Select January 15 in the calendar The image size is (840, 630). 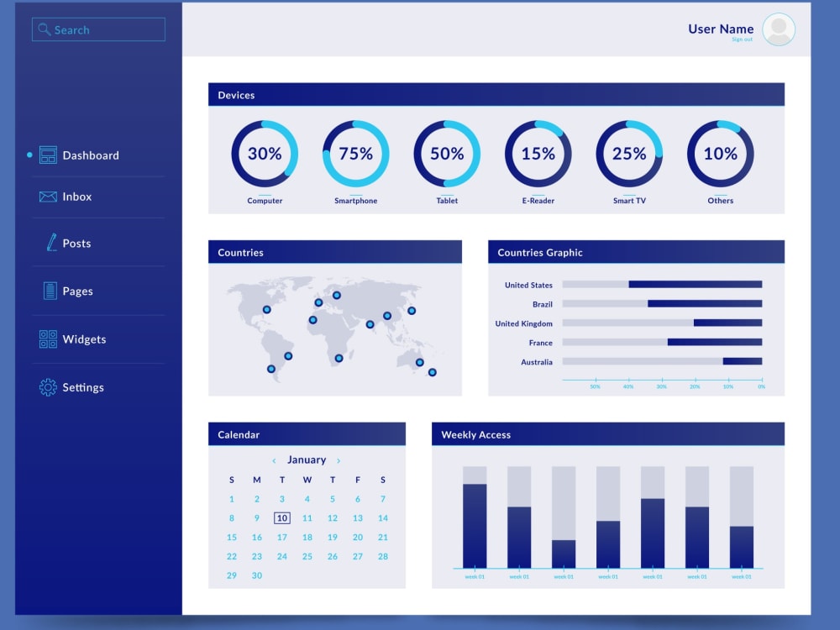tap(232, 538)
